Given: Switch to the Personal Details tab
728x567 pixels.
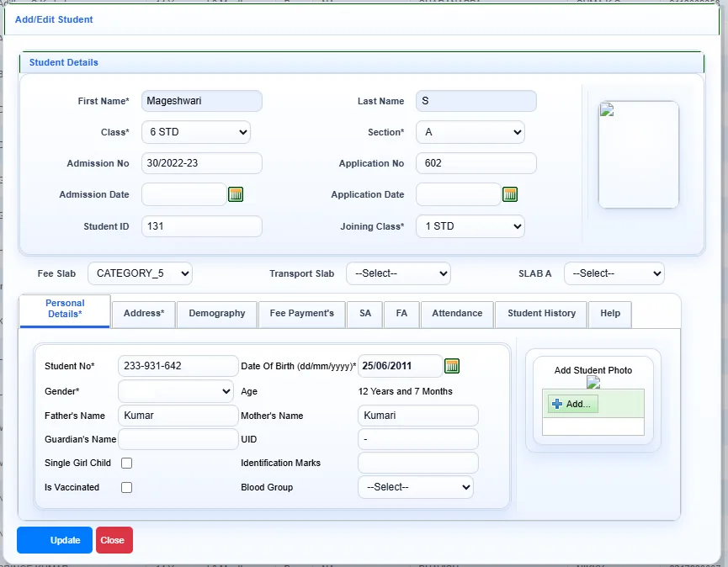Looking at the screenshot, I should 65,311.
